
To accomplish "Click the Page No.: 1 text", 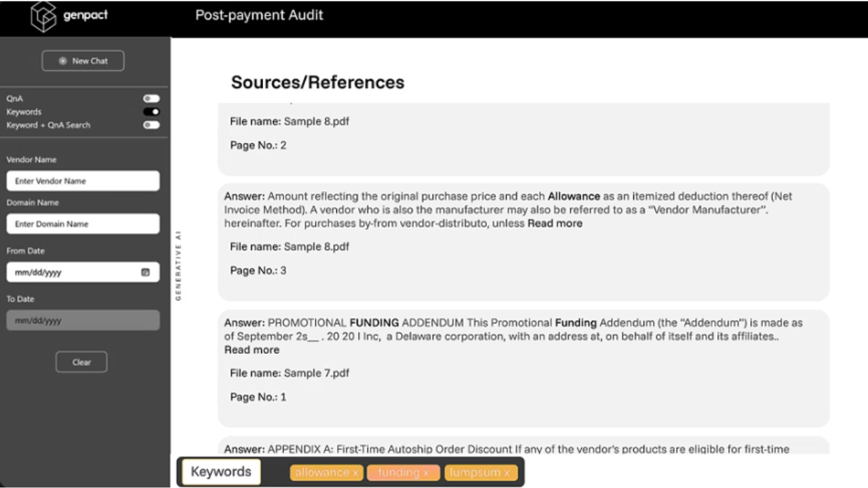I will [258, 396].
